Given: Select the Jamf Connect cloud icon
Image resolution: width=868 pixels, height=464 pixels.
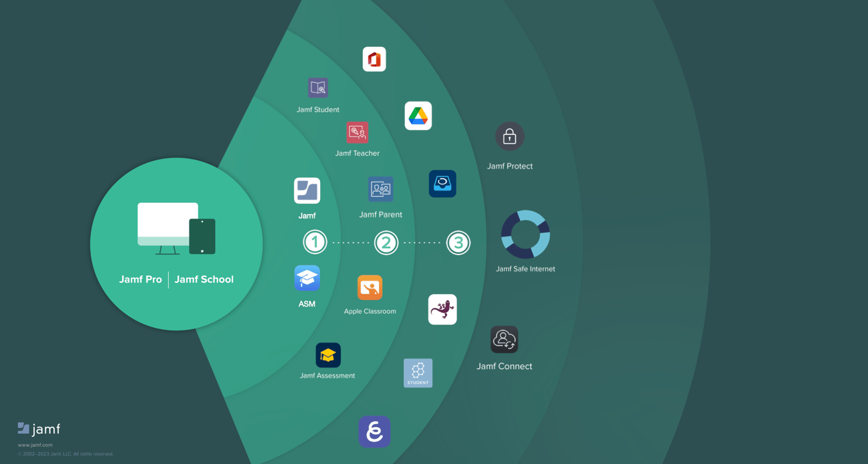Looking at the screenshot, I should [505, 340].
